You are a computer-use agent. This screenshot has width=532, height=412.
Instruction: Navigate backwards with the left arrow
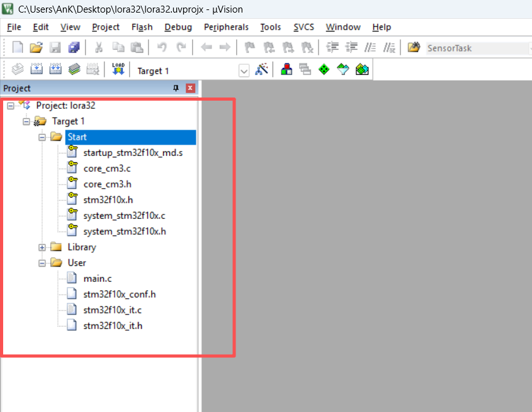[x=207, y=47]
